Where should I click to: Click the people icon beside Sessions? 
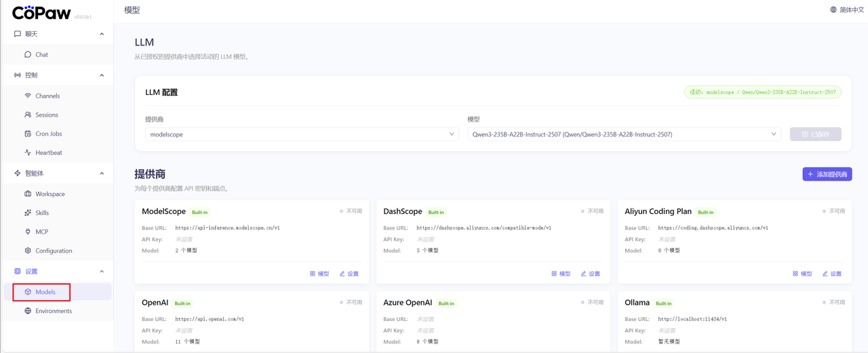coord(28,115)
